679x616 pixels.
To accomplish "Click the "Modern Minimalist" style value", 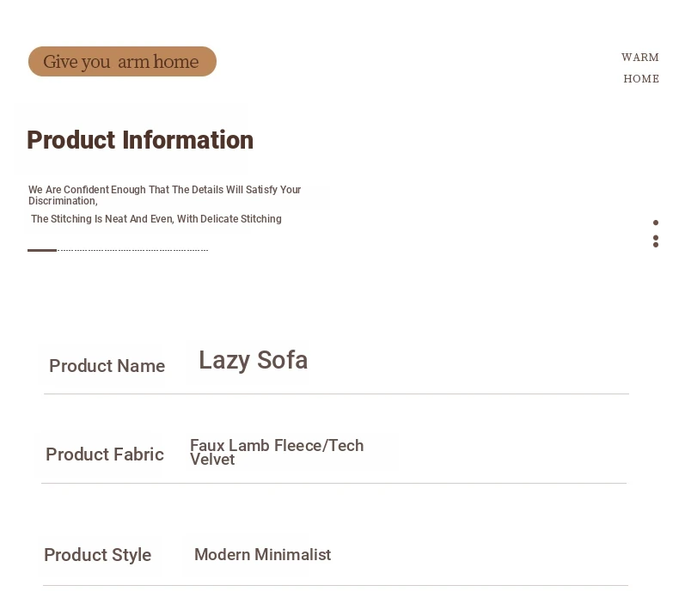I will 262,555.
